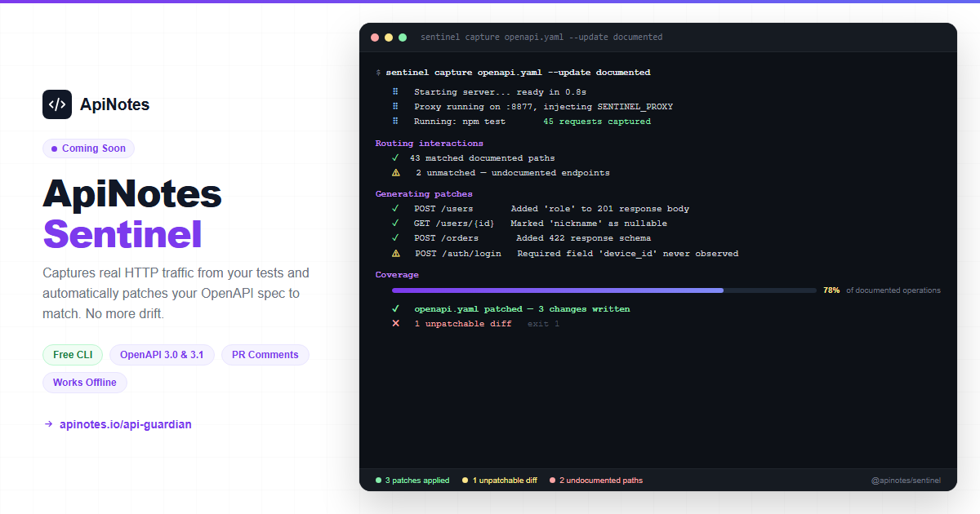980x514 pixels.
Task: Click spinner icon beside 'Starting server...'
Action: pyautogui.click(x=395, y=92)
